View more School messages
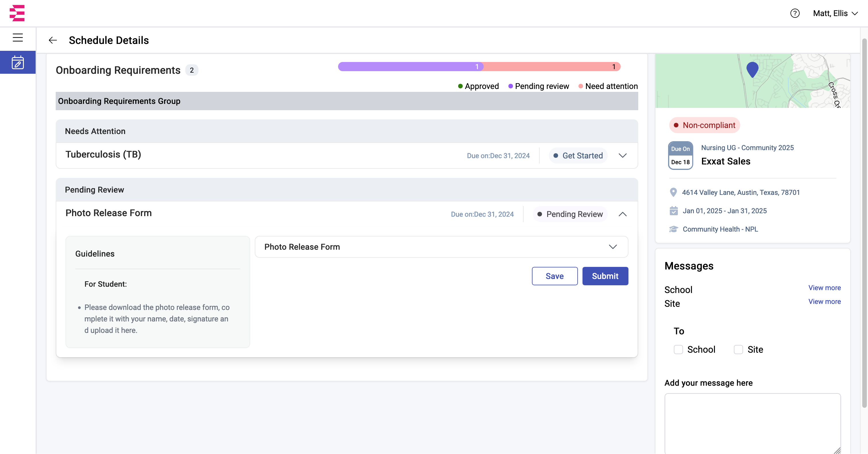This screenshot has width=868, height=454. pyautogui.click(x=824, y=288)
